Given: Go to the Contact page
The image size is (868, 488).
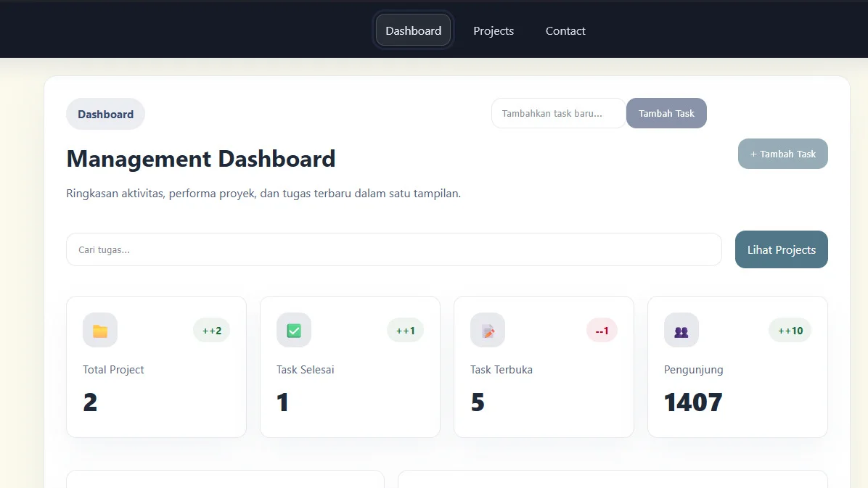Looking at the screenshot, I should pos(565,30).
